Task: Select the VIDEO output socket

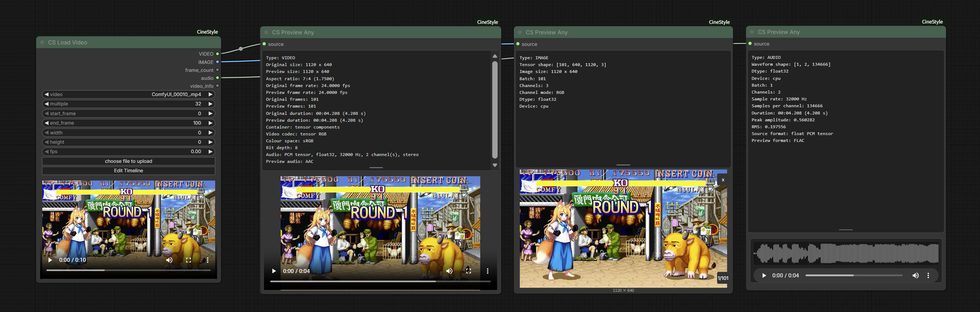Action: (x=218, y=54)
